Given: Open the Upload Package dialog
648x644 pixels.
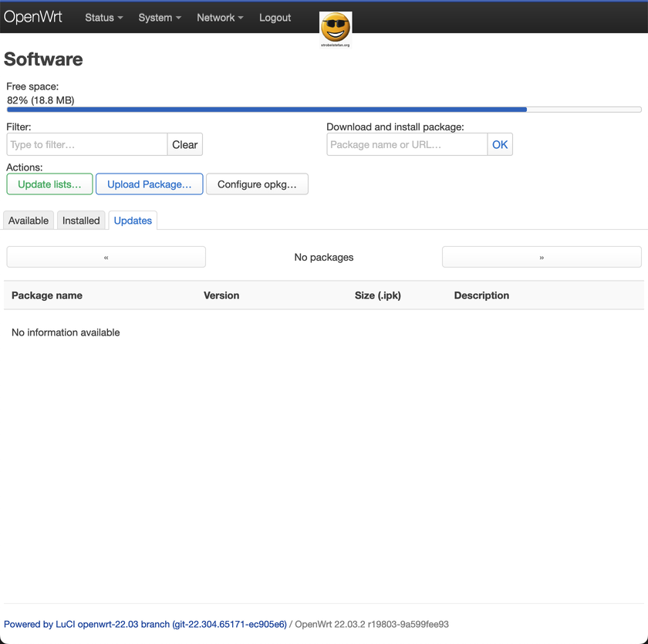Looking at the screenshot, I should 149,184.
